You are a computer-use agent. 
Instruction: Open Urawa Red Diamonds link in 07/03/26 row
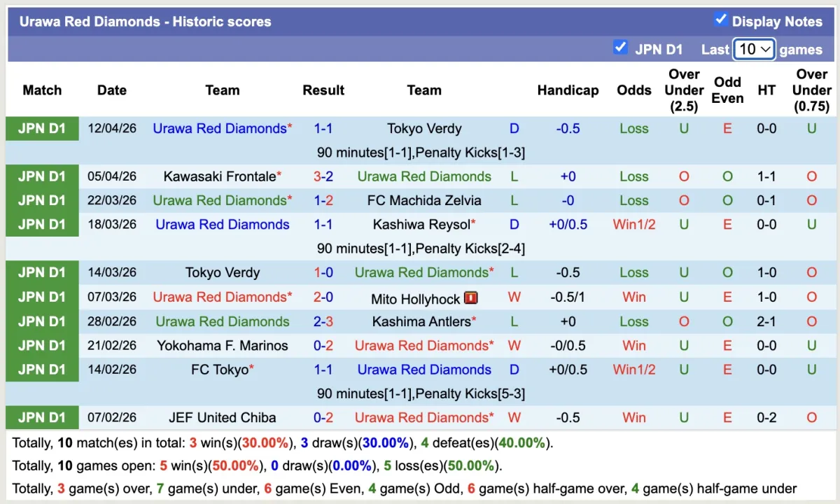click(219, 297)
